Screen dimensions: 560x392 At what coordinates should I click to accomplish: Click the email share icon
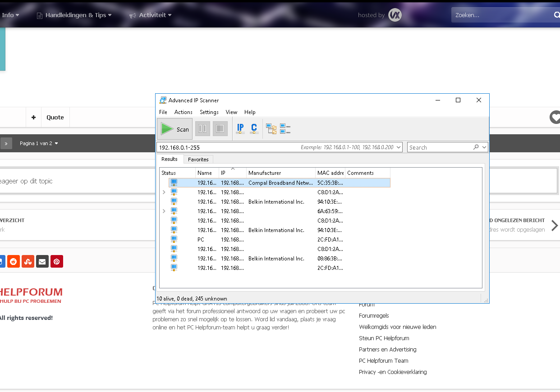click(42, 261)
